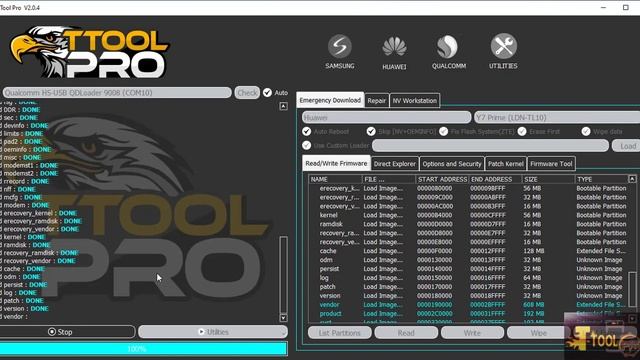Viewport: 640px width, 360px height.
Task: Open the Huawei brand dropdown
Action: (386, 118)
